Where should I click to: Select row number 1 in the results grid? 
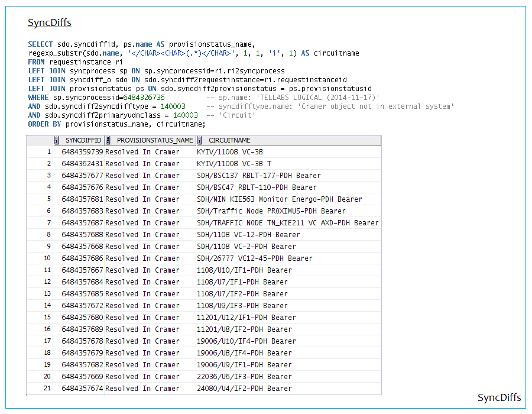click(x=48, y=152)
